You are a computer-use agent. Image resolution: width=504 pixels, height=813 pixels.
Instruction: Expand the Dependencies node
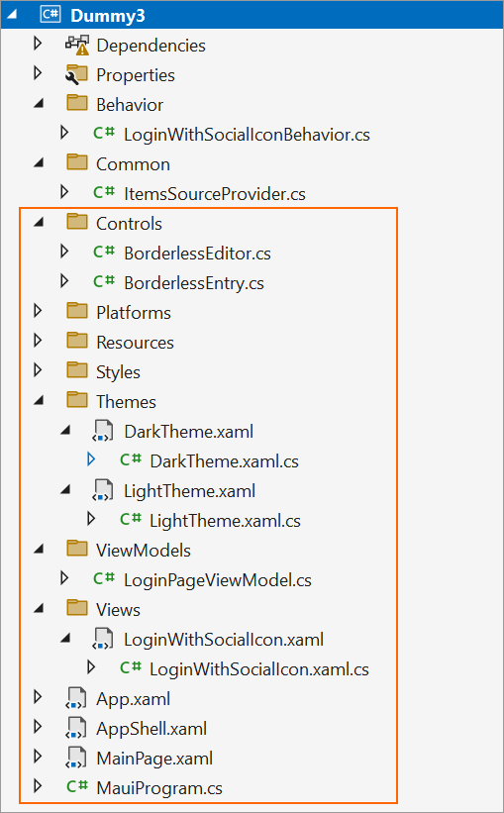click(x=38, y=45)
